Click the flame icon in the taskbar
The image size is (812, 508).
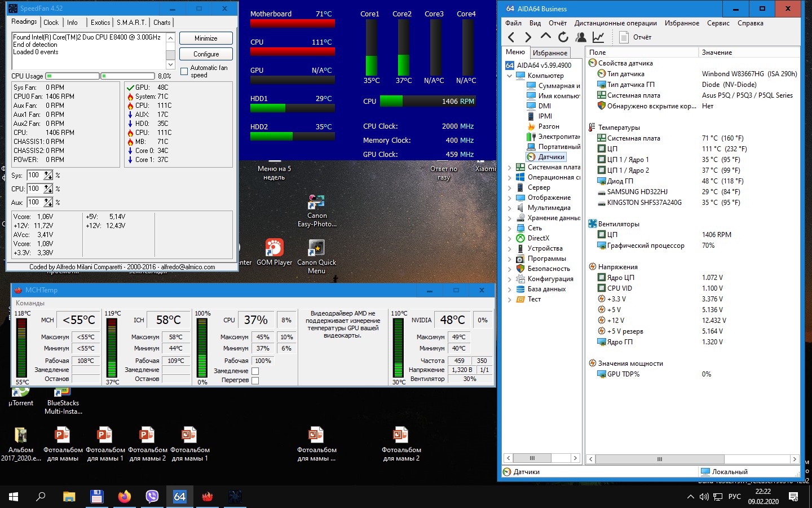tap(208, 497)
